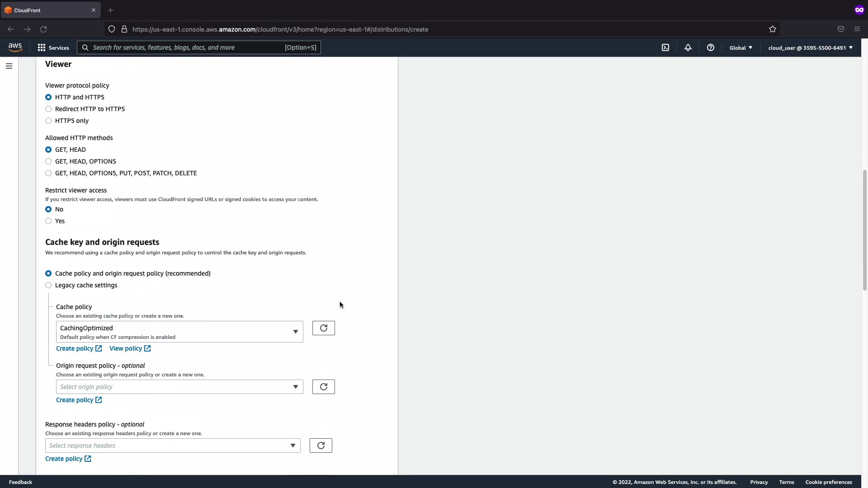
Task: Open the cloud_user account menu
Action: [x=810, y=47]
